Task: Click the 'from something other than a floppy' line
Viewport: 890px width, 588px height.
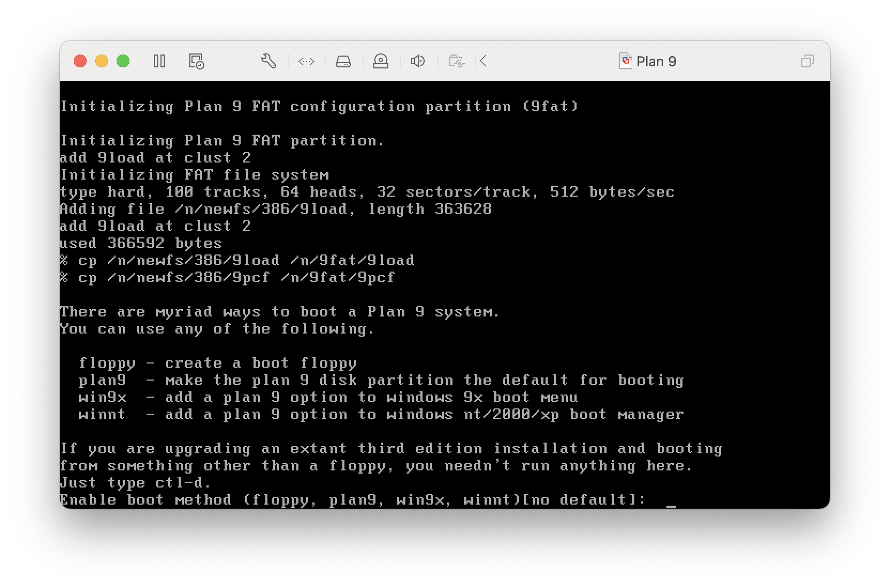Action: [x=376, y=466]
